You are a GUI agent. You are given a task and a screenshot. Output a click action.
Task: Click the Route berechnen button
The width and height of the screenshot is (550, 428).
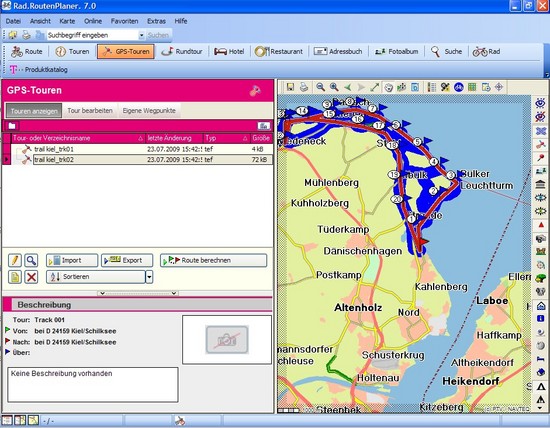point(213,260)
